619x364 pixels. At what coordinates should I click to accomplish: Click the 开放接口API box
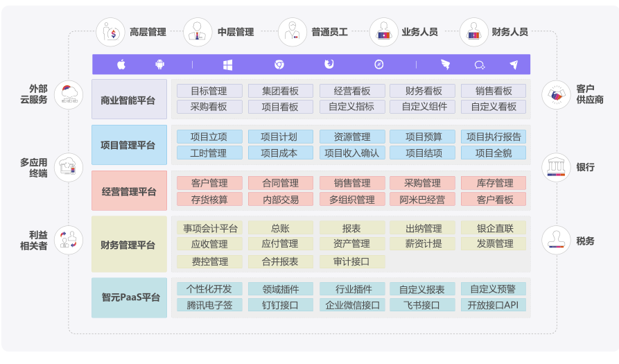(493, 305)
